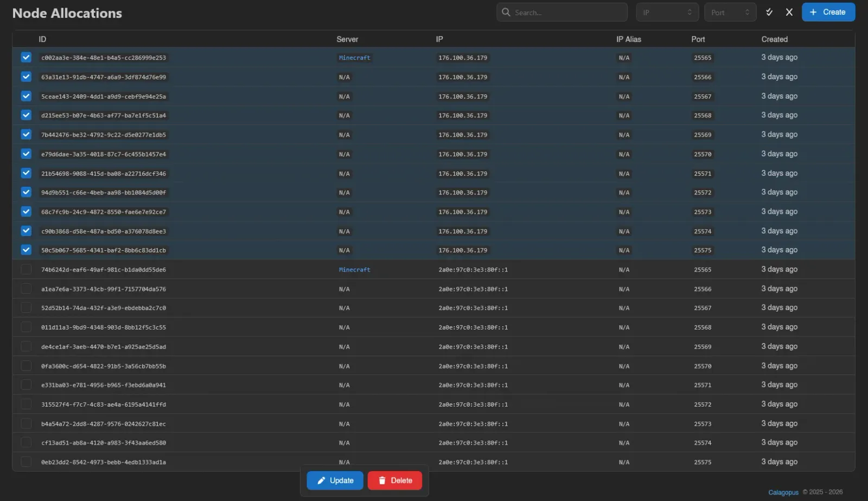Click the Port column header
This screenshot has width=868, height=501.
(x=698, y=39)
